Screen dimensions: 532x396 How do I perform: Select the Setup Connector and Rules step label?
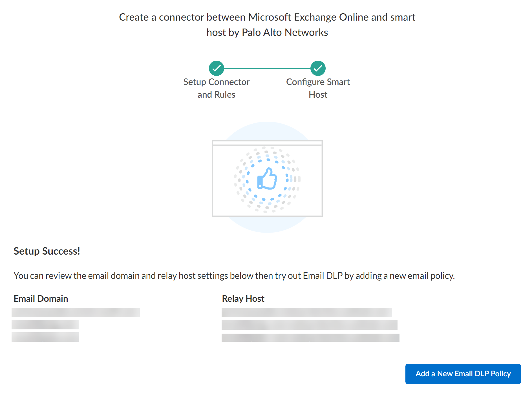(x=216, y=88)
